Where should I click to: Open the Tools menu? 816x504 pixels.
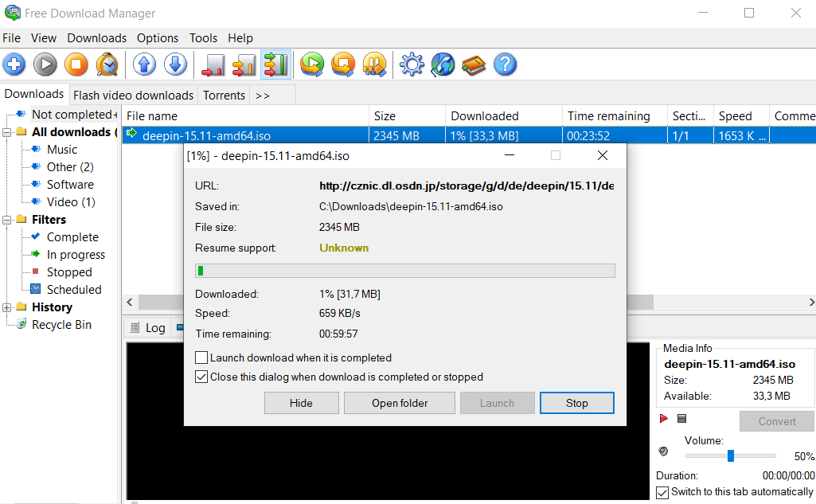203,38
